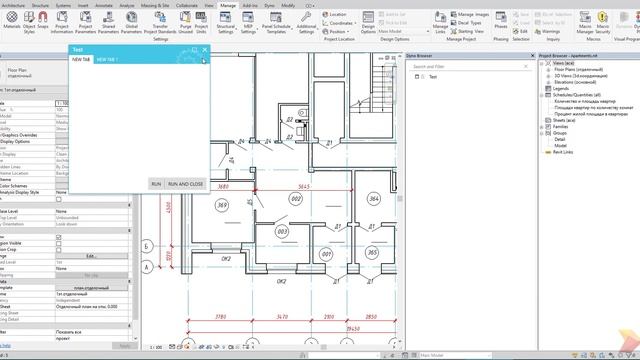
Task: Click the 1:100 view scale control
Action: point(155,347)
